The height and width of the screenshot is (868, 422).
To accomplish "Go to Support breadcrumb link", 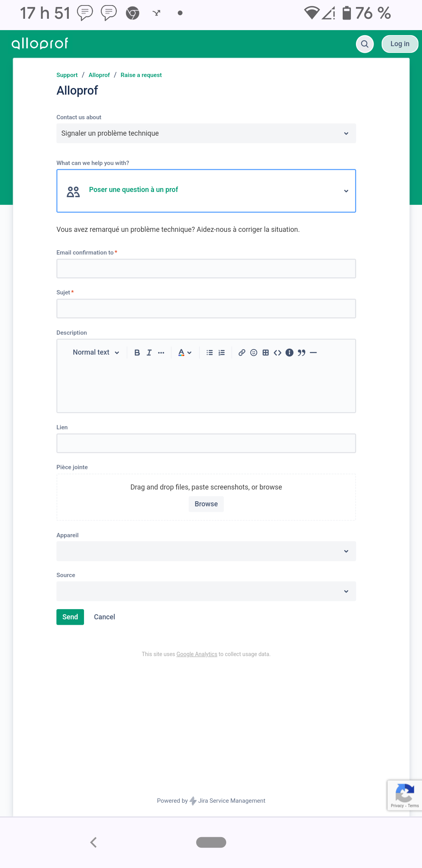I will coord(67,75).
